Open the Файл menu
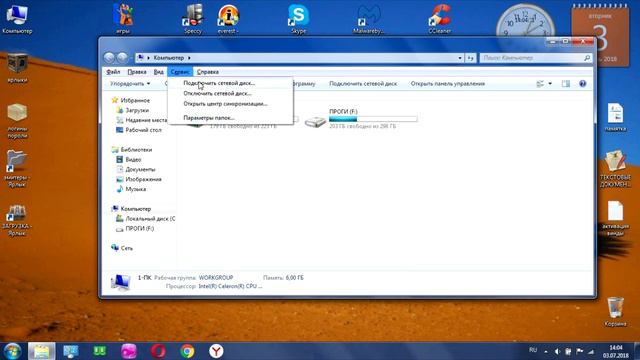Viewport: 640px width, 360px height. [x=113, y=72]
